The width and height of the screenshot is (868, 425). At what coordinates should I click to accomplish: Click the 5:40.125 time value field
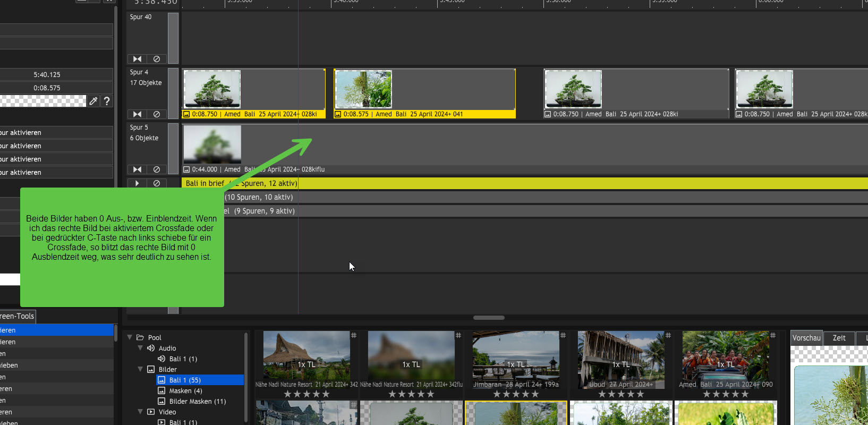point(56,75)
